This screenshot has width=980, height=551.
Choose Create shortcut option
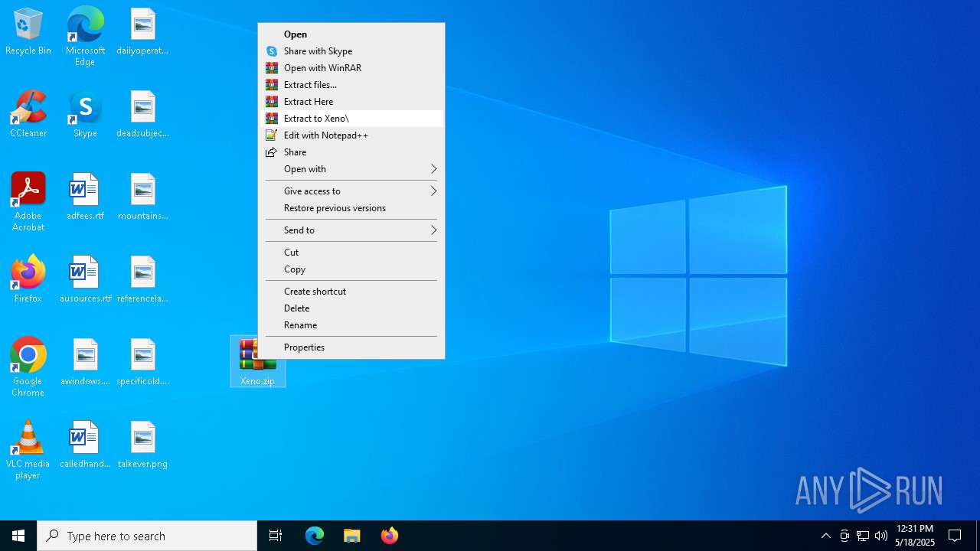(351, 292)
